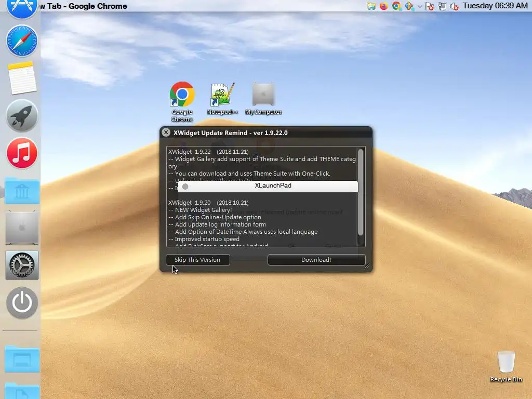The width and height of the screenshot is (532, 399).
Task: Click "-- NEW Widget Gallery!" line
Action: coord(200,210)
